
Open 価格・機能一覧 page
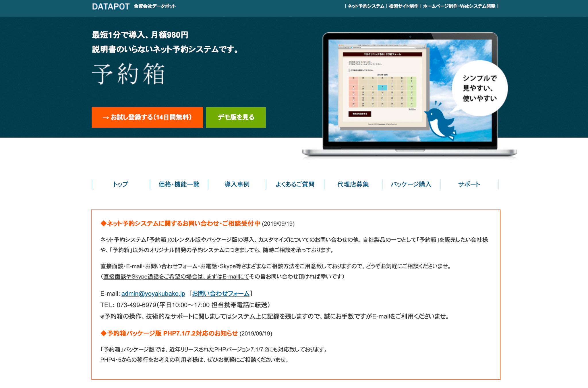coord(178,184)
